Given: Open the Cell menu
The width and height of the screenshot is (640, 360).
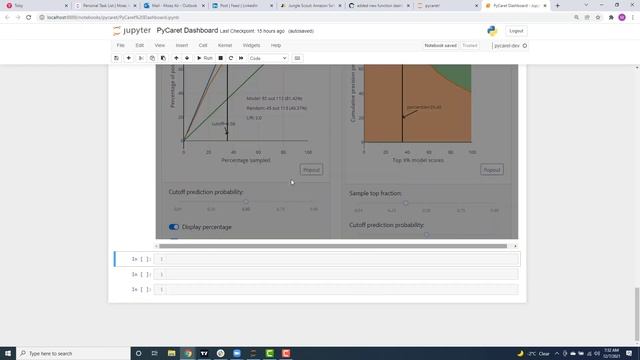Looking at the screenshot, I should pyautogui.click(x=203, y=45).
